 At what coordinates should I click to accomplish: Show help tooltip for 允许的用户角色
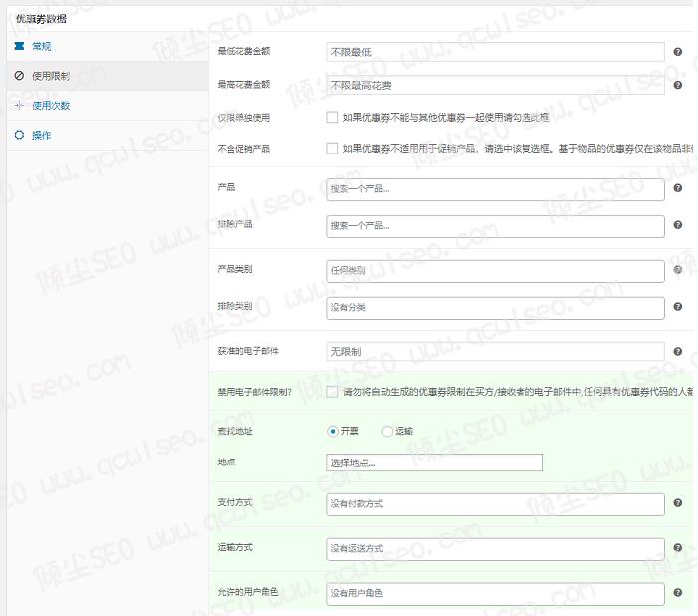(x=677, y=592)
